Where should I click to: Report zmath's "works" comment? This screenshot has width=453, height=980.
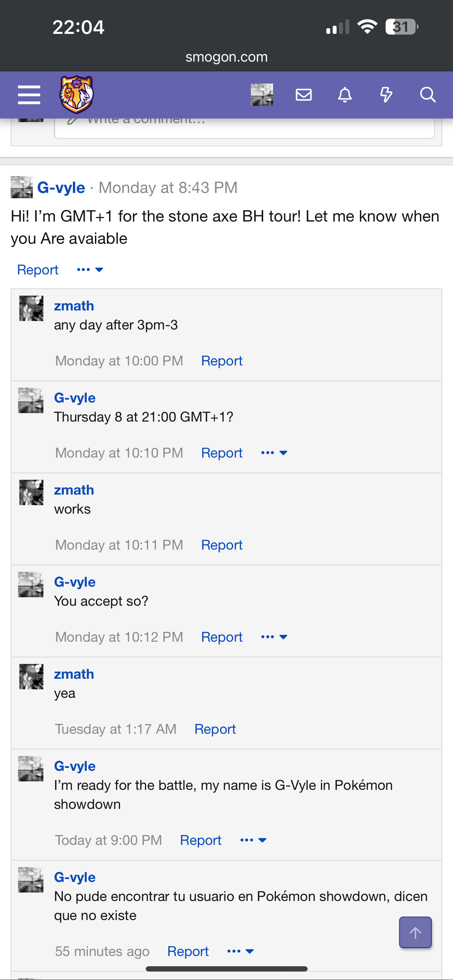point(222,545)
